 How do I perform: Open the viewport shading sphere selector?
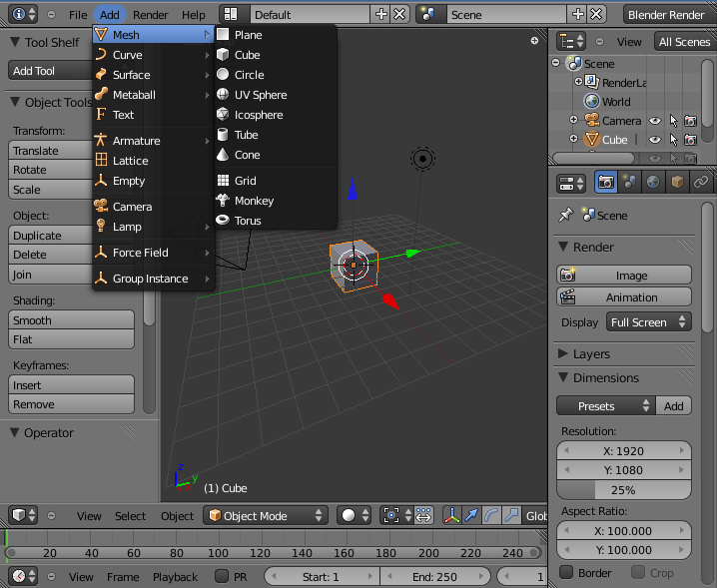pos(354,515)
